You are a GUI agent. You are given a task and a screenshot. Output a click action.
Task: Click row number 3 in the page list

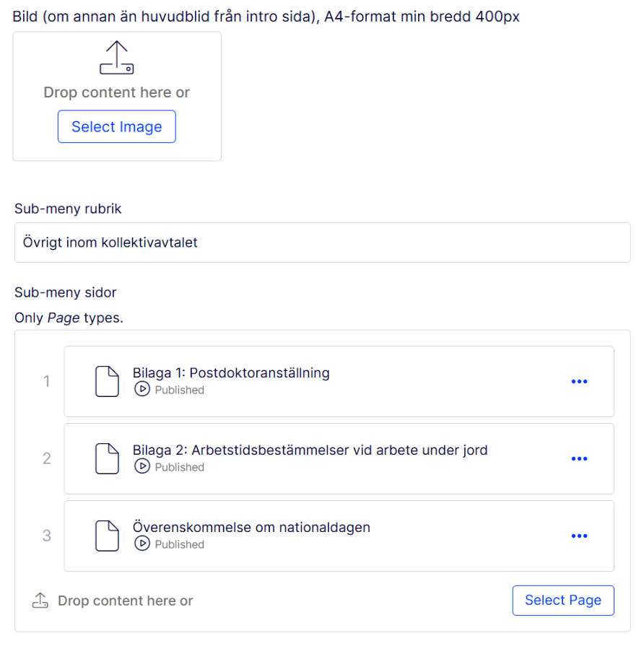click(47, 536)
